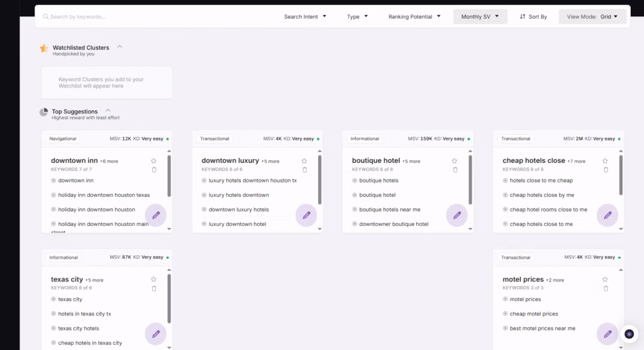The width and height of the screenshot is (644, 350).
Task: Star the texas city cluster
Action: pyautogui.click(x=153, y=279)
